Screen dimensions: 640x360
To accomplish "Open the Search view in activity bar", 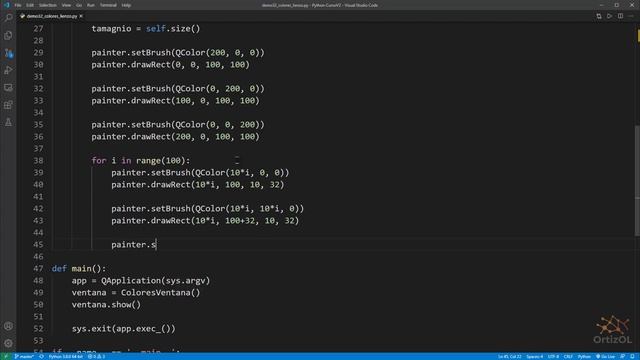I will pos(8,18).
